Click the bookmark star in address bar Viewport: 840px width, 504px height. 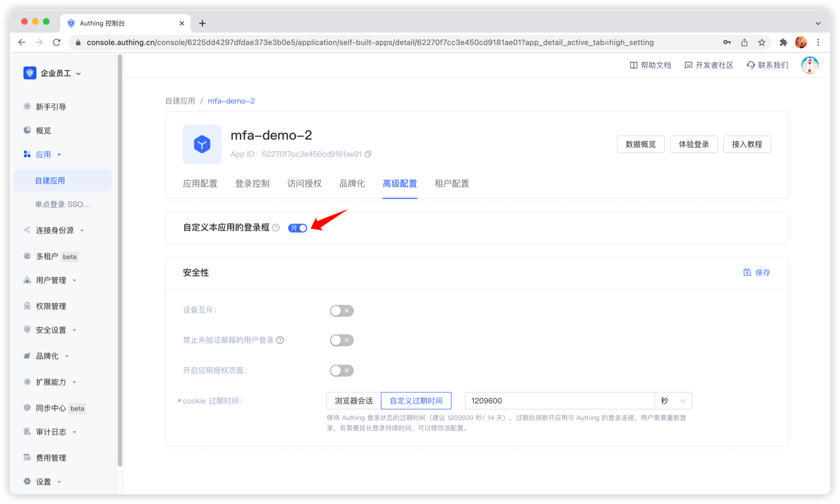point(762,42)
